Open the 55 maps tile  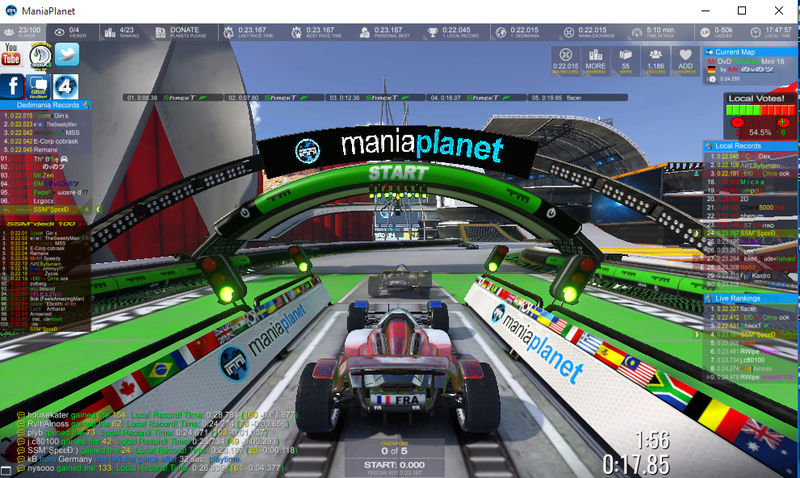pos(626,61)
